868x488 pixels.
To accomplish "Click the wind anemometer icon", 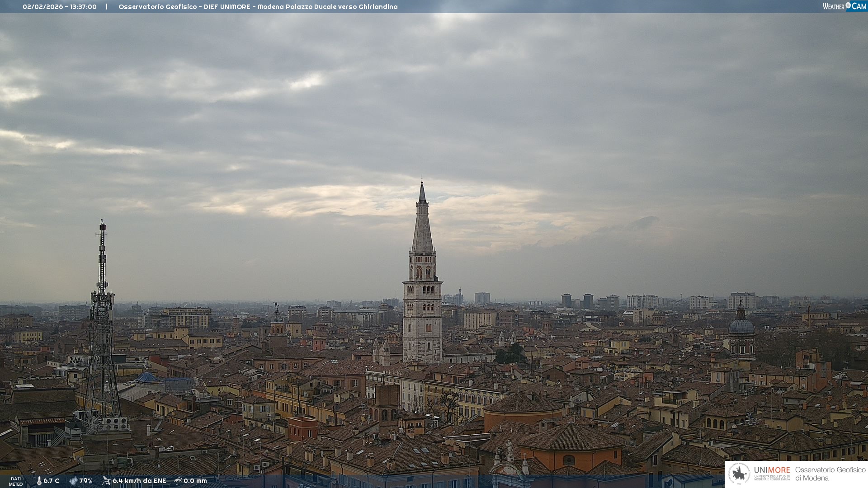I will 106,481.
